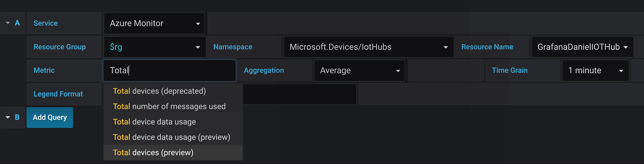This screenshot has height=164, width=644.
Task: Select Total number of messages used
Action: click(x=173, y=106)
